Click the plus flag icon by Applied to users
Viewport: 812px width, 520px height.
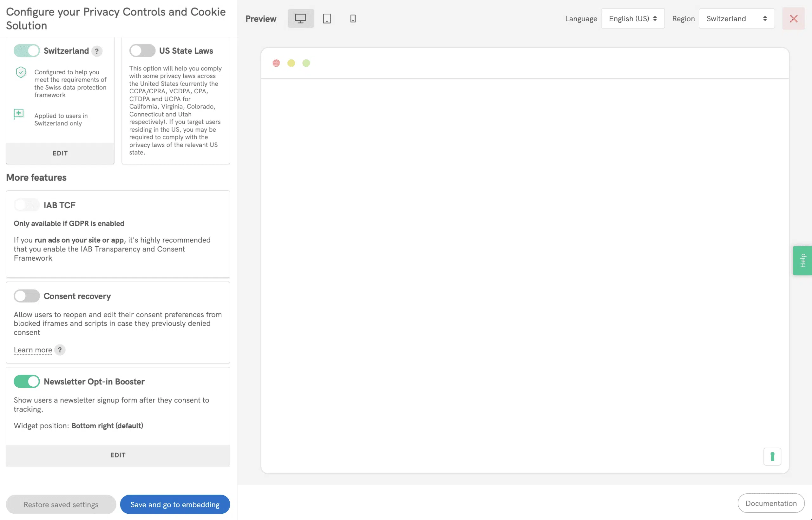18,114
